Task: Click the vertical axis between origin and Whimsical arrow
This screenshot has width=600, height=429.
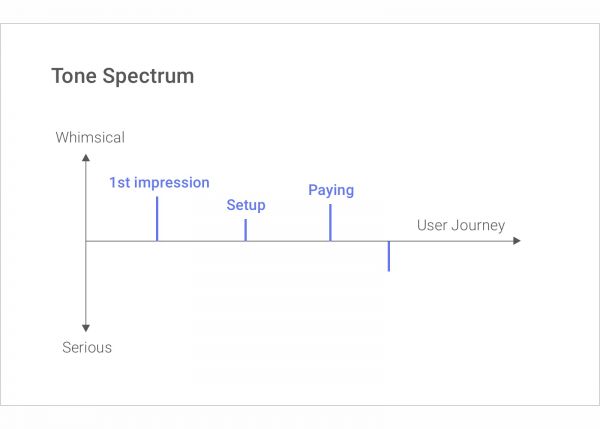Action: pos(86,200)
